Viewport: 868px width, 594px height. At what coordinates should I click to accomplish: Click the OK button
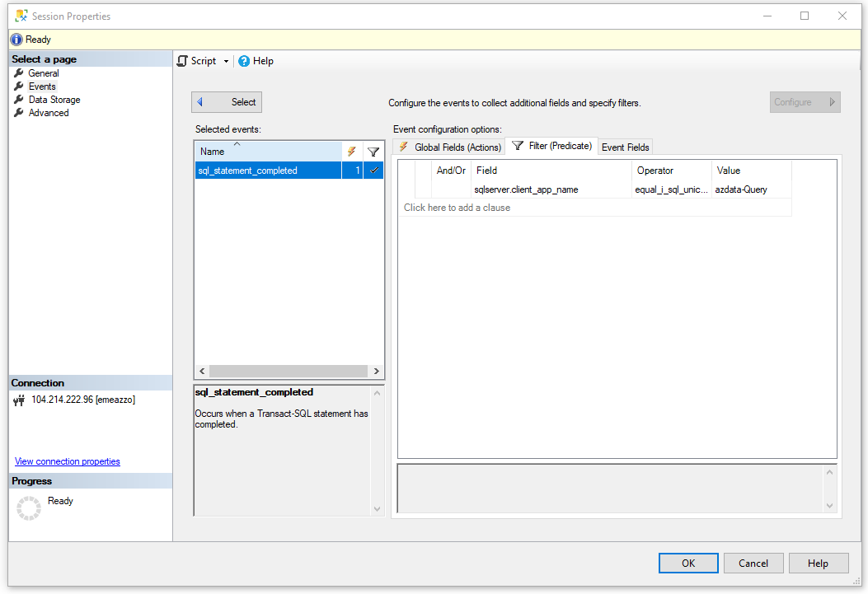pos(688,564)
